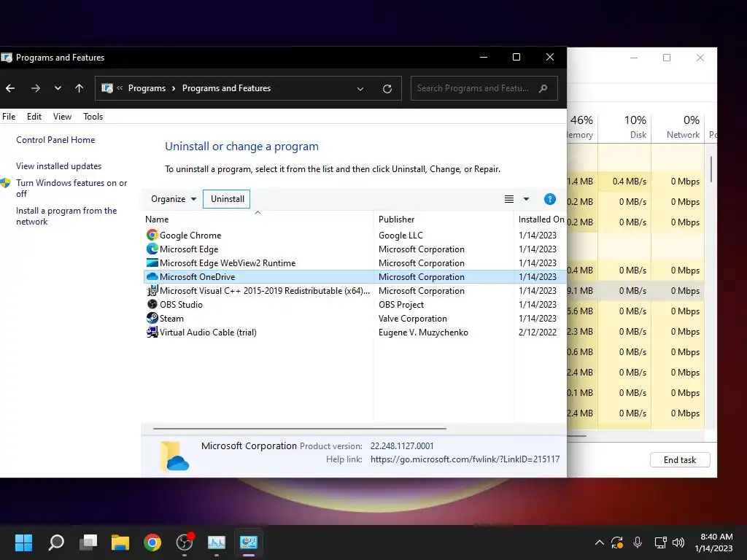Click the Memory column in Task Manager
The image size is (747, 560).
[581, 127]
